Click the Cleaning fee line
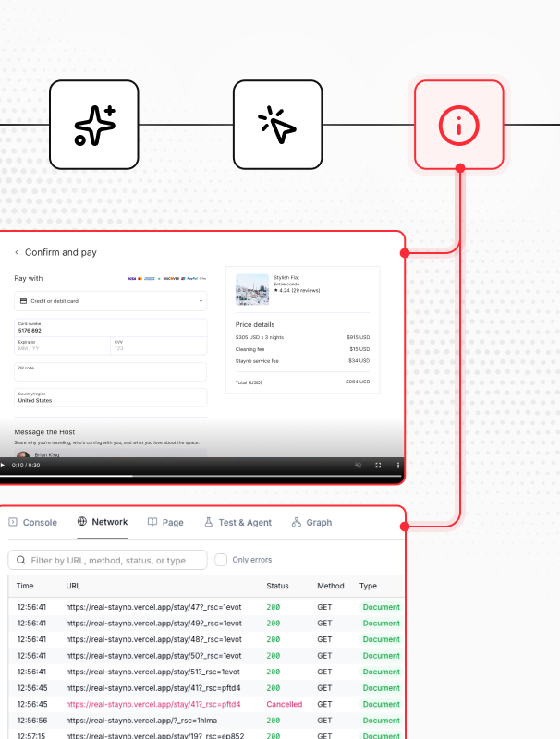This screenshot has height=739, width=560. [x=302, y=349]
